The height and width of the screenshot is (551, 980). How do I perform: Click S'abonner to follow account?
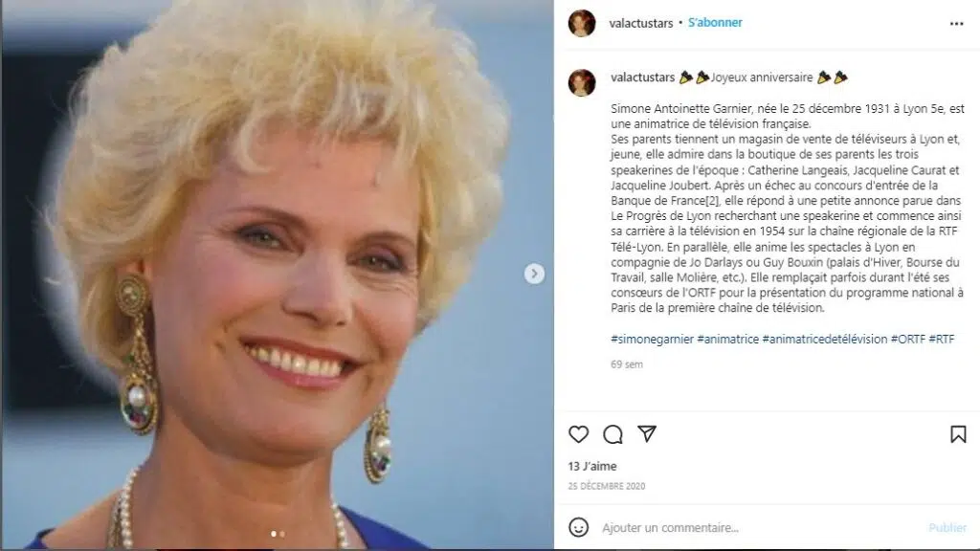pyautogui.click(x=715, y=23)
